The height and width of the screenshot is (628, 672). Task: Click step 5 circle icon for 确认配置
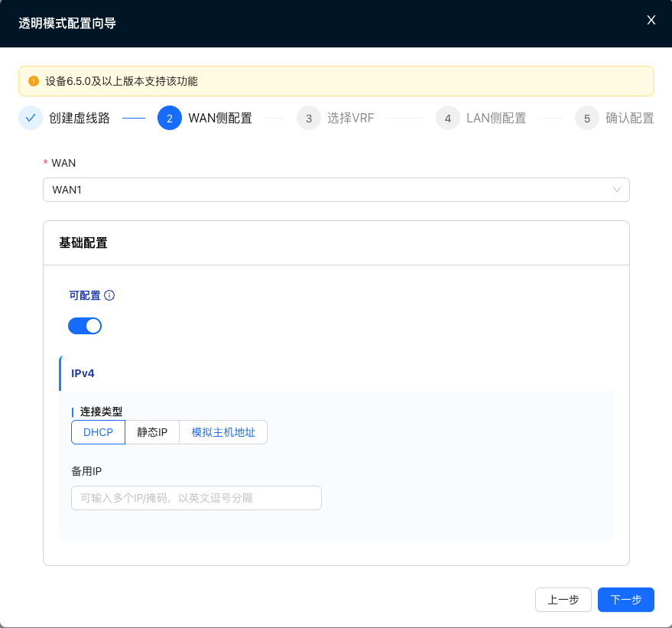587,119
